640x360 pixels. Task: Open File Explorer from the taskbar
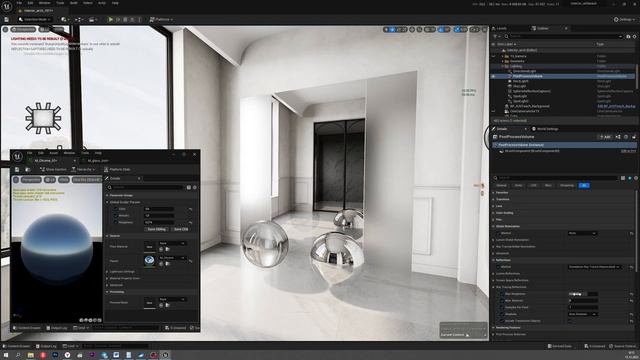click(x=31, y=355)
